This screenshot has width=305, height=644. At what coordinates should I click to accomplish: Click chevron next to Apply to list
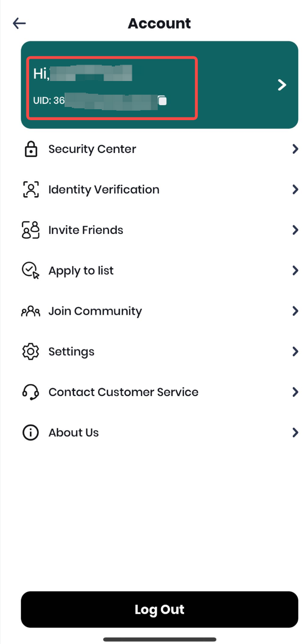pos(295,271)
